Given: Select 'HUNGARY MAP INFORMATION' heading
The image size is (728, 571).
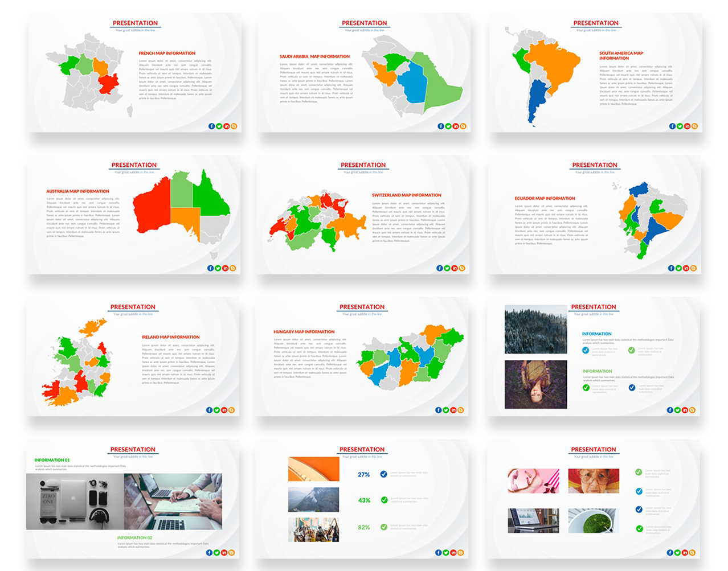Looking at the screenshot, I should (304, 331).
